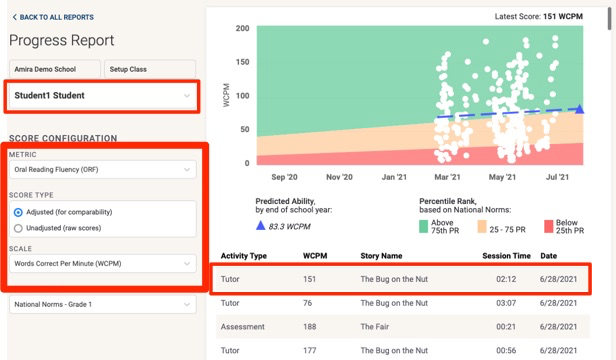Open the Student1 Student dropdown

(x=103, y=96)
